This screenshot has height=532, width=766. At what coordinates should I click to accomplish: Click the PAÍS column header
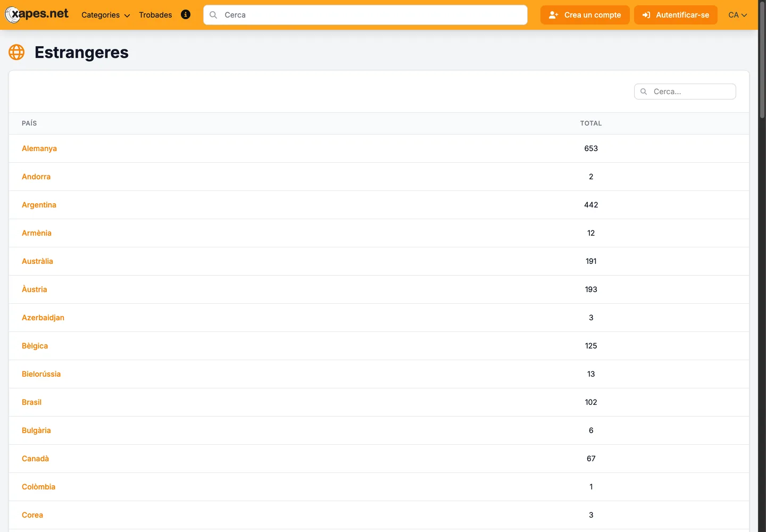(x=29, y=123)
